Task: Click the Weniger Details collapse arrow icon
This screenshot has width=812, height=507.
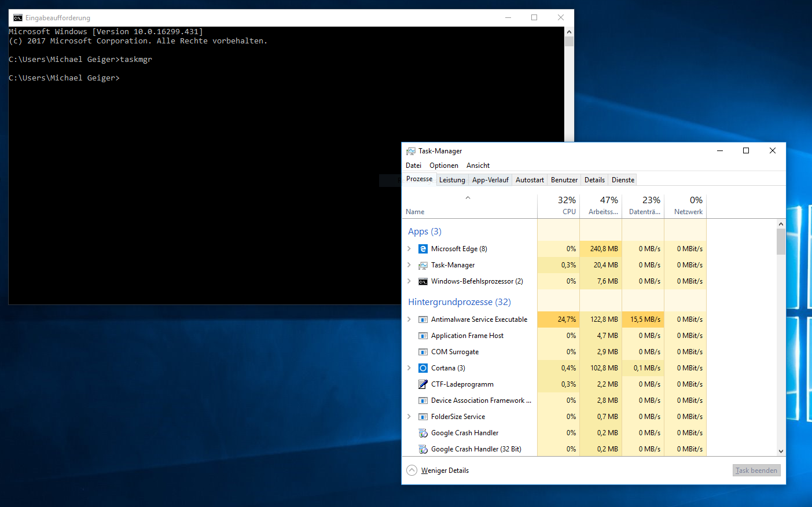Action: (411, 471)
